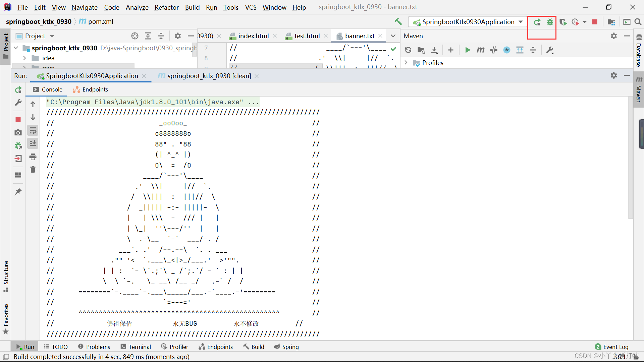The width and height of the screenshot is (644, 362).
Task: Open the View menu in menu bar
Action: 58,7
